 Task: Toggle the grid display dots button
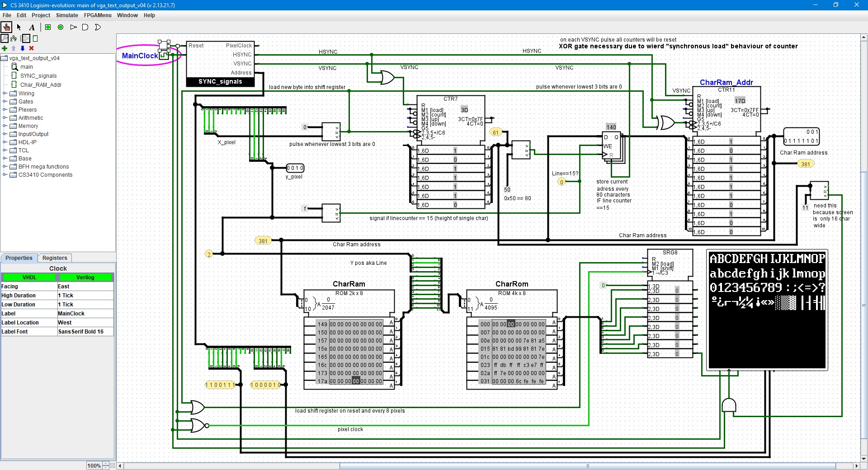tap(113, 465)
